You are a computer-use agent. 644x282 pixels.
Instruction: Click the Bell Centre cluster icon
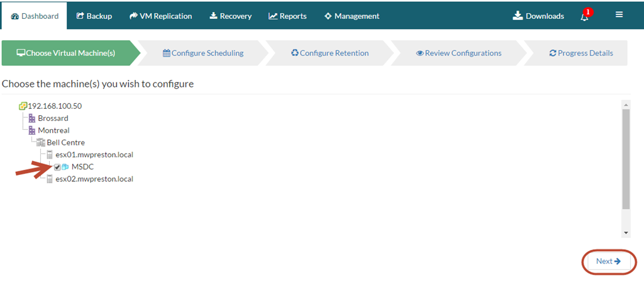coord(41,143)
